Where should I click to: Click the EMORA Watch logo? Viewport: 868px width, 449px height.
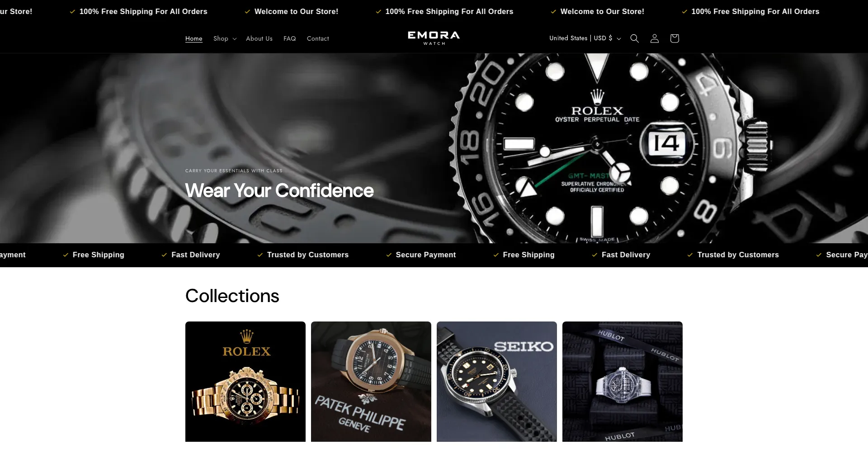pos(434,38)
